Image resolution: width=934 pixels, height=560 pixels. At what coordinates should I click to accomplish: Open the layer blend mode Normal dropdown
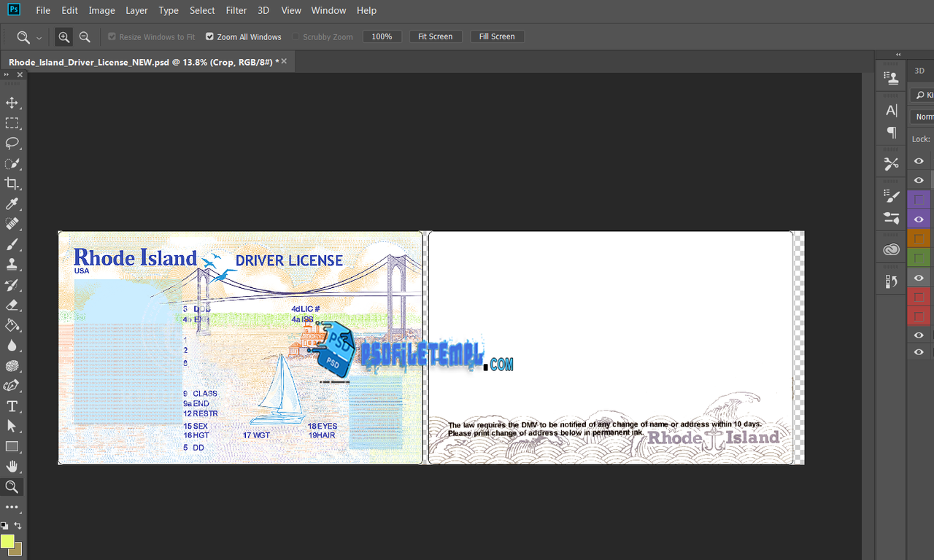[923, 117]
